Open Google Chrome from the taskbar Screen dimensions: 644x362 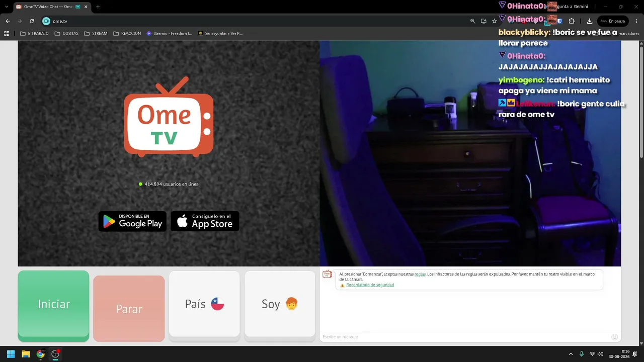point(41,354)
